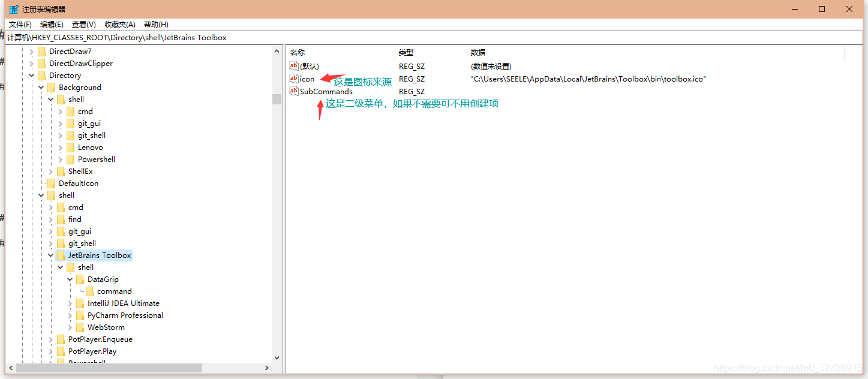Collapse the DataGrip key
Image resolution: width=868 pixels, height=379 pixels.
(x=70, y=279)
